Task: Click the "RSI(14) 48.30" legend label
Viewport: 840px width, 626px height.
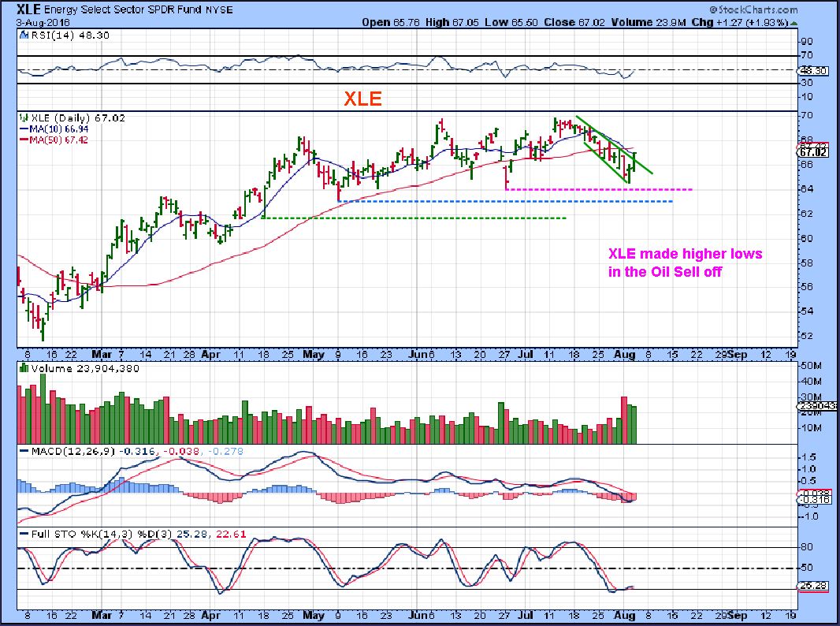Action: point(71,35)
